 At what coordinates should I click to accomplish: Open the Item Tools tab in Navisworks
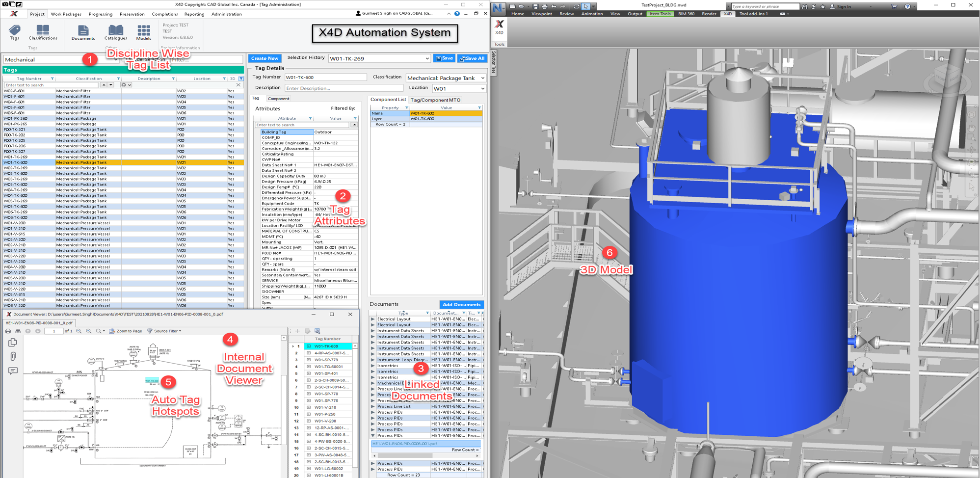click(660, 14)
